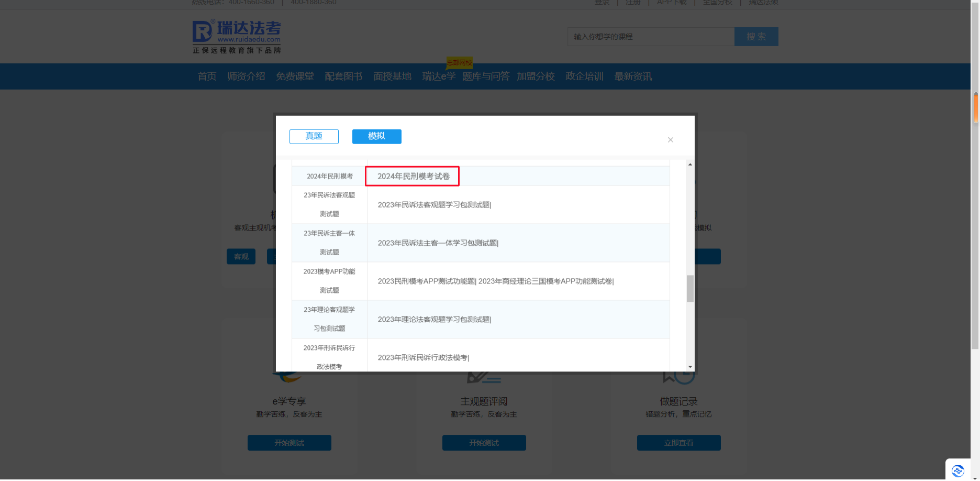Select the 模拟 tab
Image resolution: width=980 pixels, height=481 pixels.
[376, 136]
